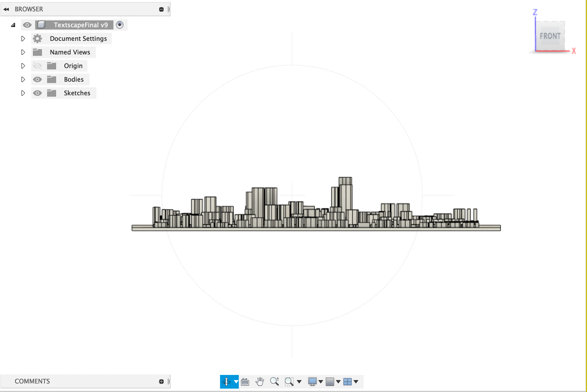Open the Display Settings monitor icon
The image size is (587, 392).
[312, 382]
